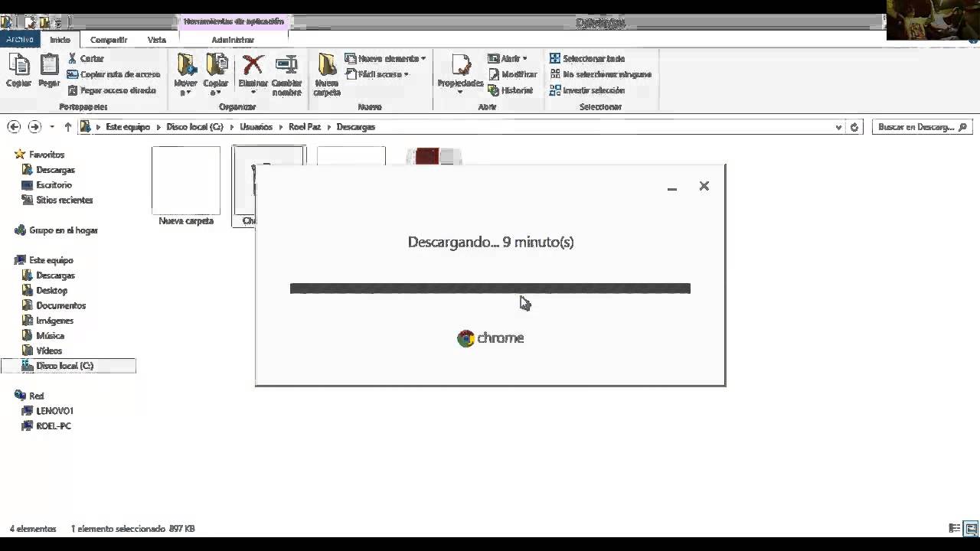Click Modificar in the Abrir group
Screen dimensions: 980x551
click(x=512, y=74)
